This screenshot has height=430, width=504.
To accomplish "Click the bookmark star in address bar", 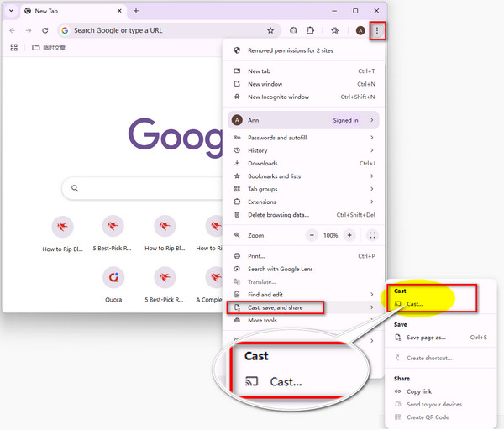I will tap(270, 30).
